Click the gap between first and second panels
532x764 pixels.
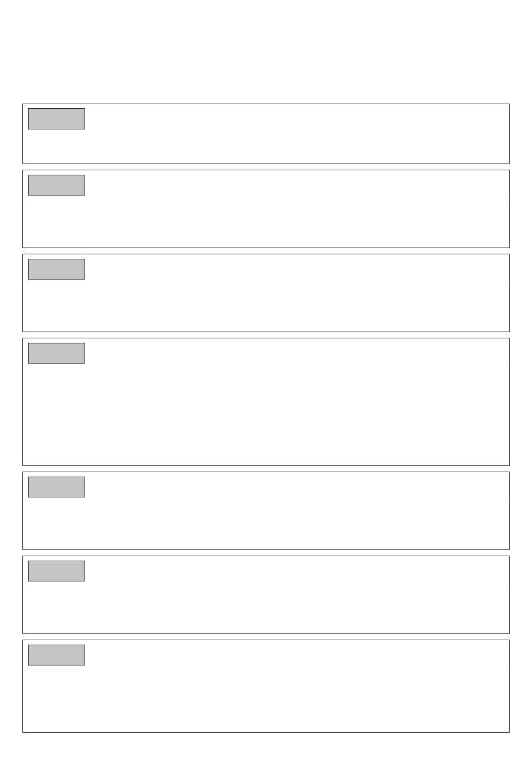(x=266, y=167)
